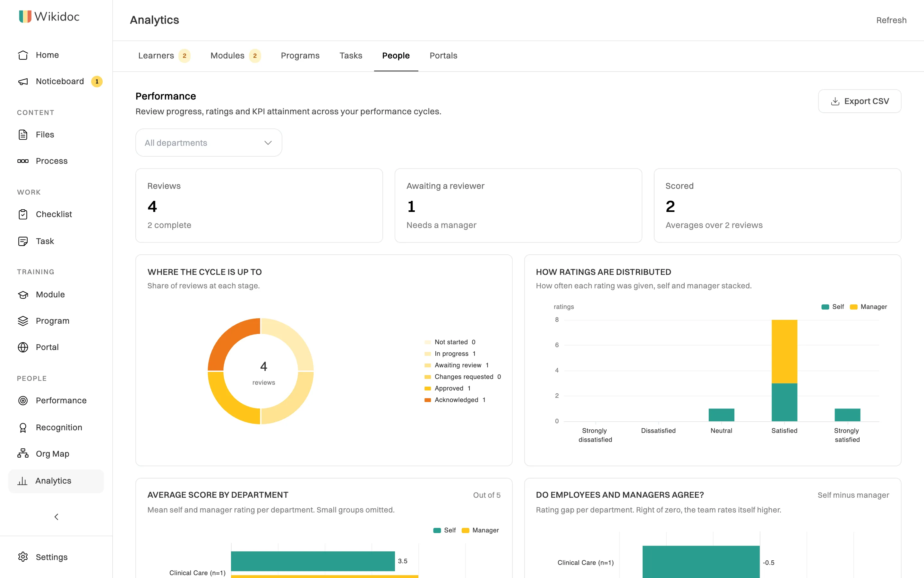Open the Portals tab
924x578 pixels.
click(x=443, y=56)
